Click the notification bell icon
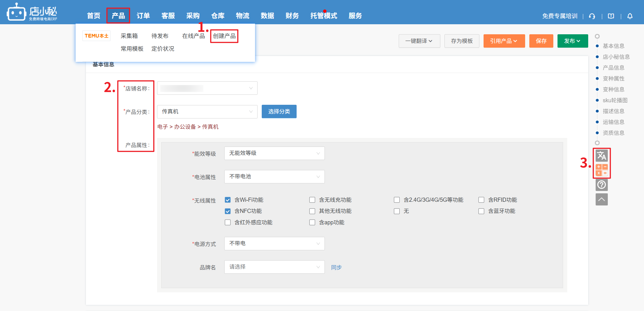The width and height of the screenshot is (644, 311). [x=630, y=16]
